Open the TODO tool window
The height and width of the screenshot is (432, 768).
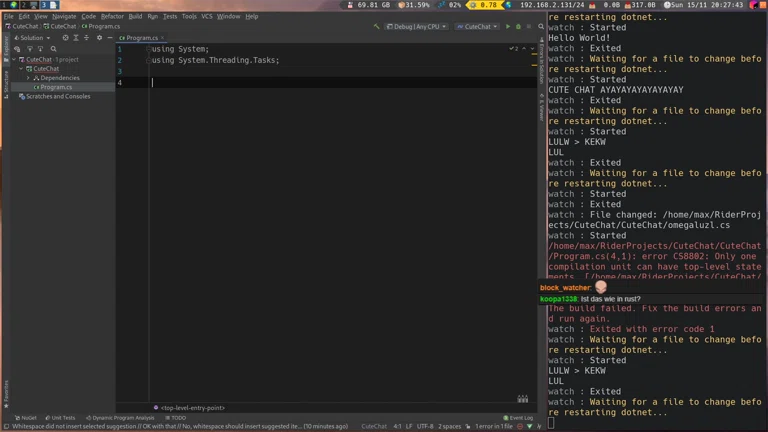click(175, 418)
